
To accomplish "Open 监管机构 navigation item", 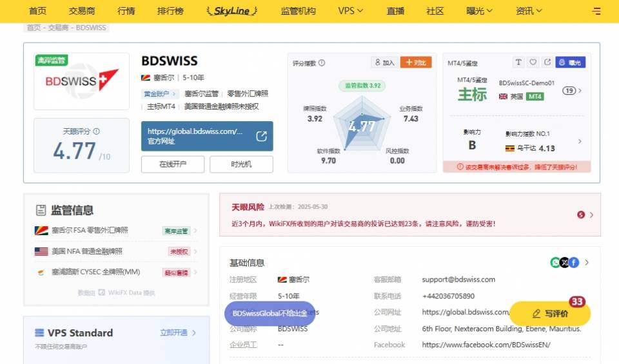I will (x=298, y=11).
